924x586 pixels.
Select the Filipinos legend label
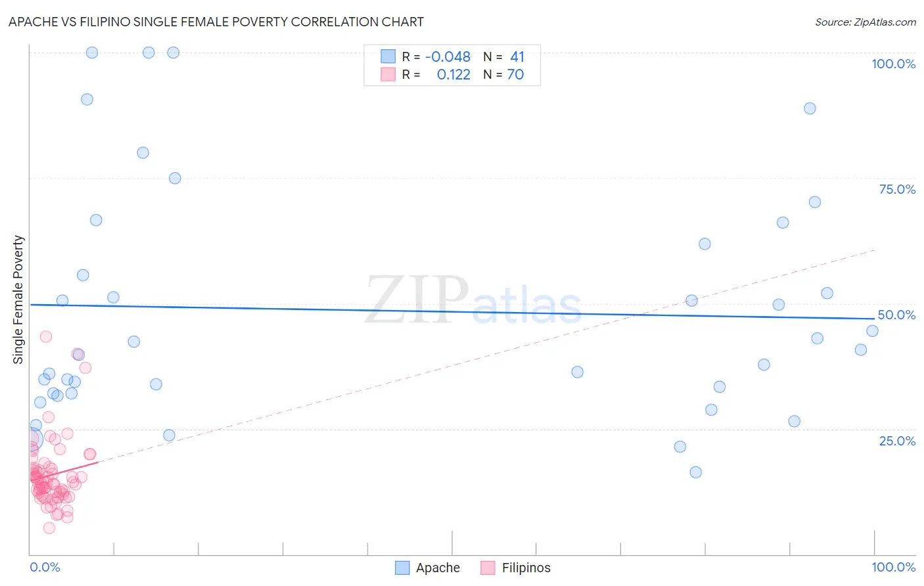tap(526, 568)
